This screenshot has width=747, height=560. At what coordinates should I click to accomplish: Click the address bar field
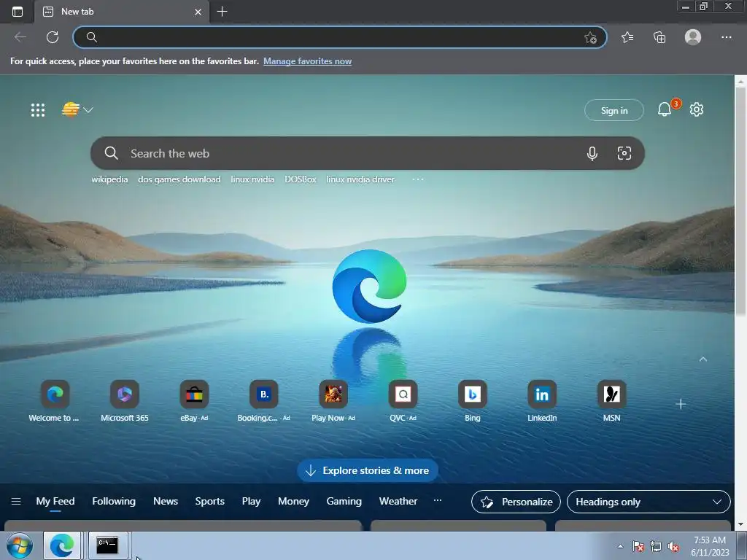[x=339, y=37]
